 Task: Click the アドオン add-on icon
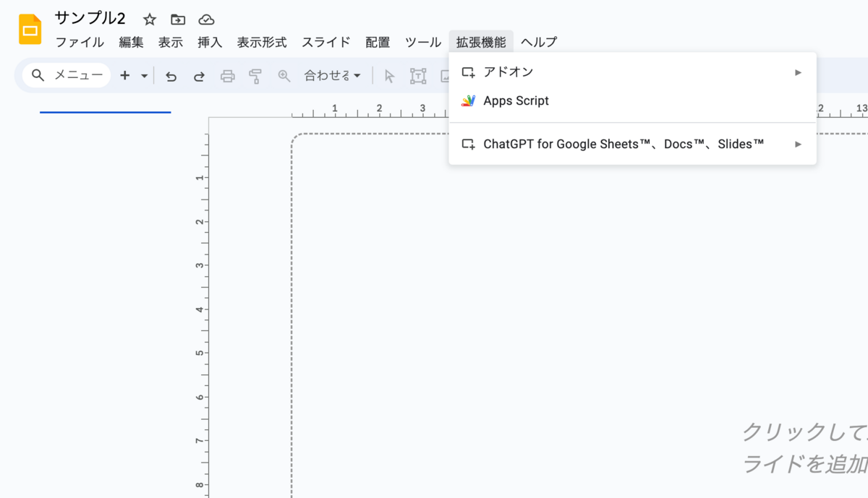click(469, 72)
